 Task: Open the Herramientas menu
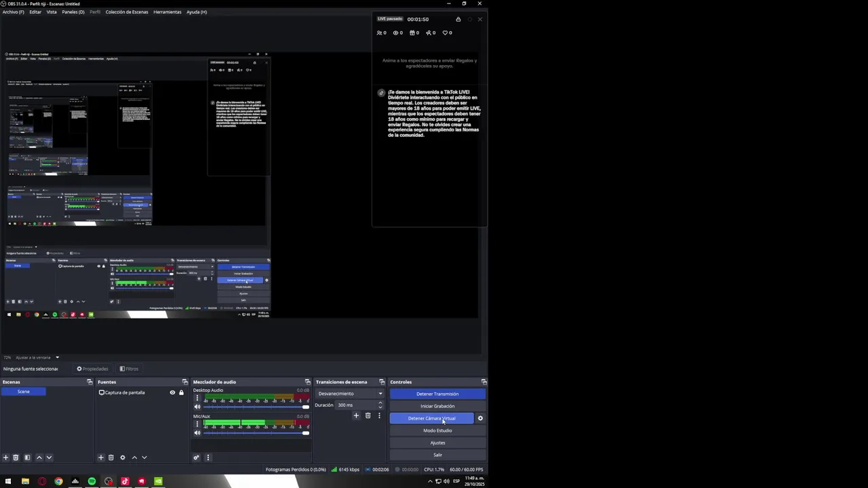tap(167, 12)
